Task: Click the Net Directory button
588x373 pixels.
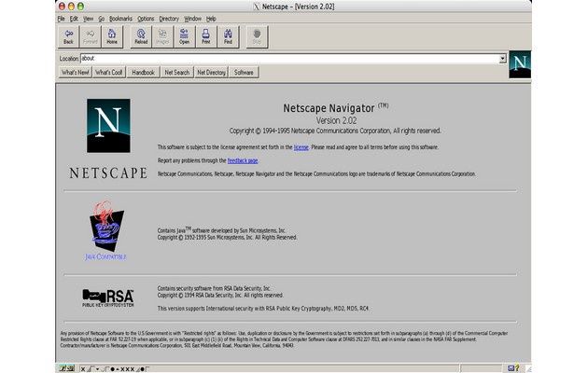Action: (x=211, y=73)
